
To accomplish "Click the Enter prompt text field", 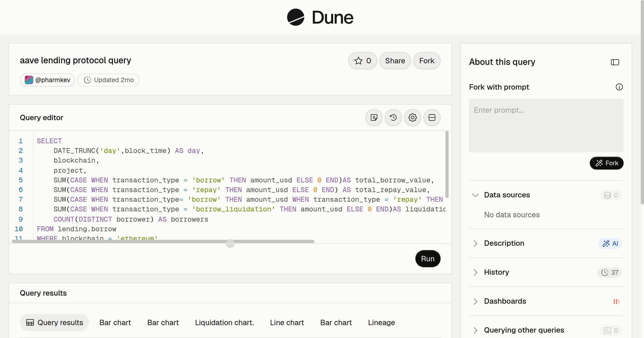I will (546, 126).
